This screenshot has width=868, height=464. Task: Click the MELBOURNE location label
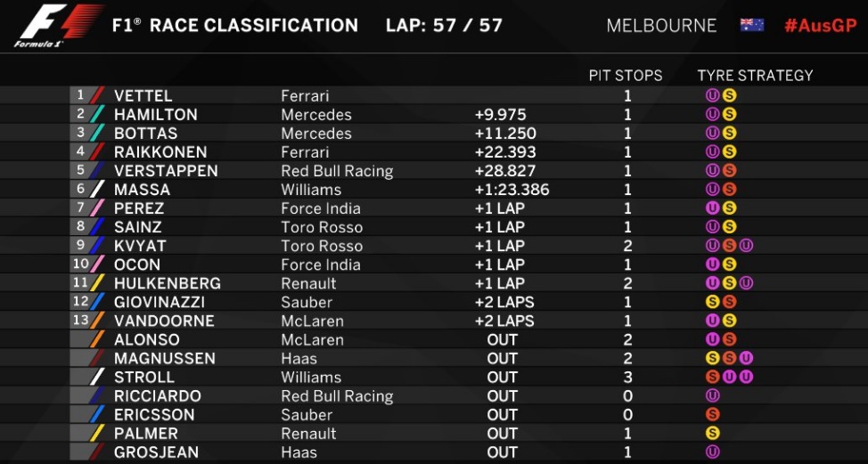(x=661, y=25)
